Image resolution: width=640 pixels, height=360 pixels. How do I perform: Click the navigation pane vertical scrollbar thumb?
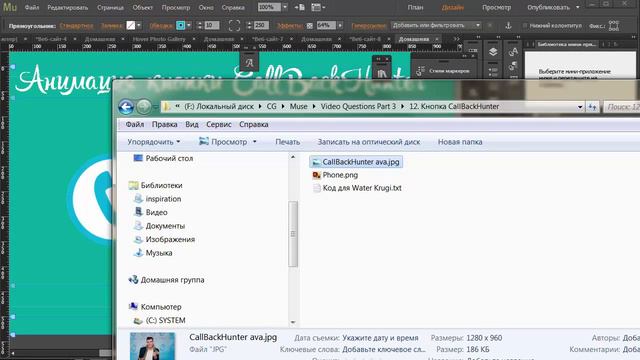[293, 234]
